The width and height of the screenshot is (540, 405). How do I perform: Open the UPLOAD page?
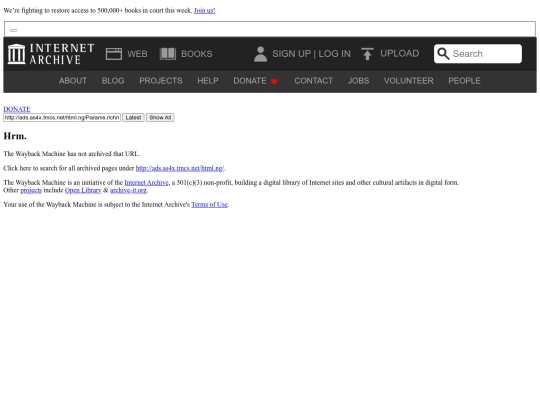tap(399, 54)
